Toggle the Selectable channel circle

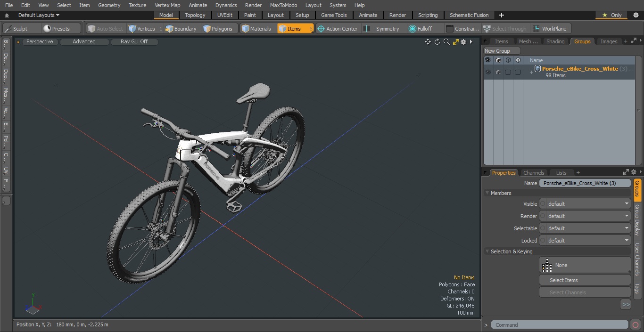coord(543,228)
